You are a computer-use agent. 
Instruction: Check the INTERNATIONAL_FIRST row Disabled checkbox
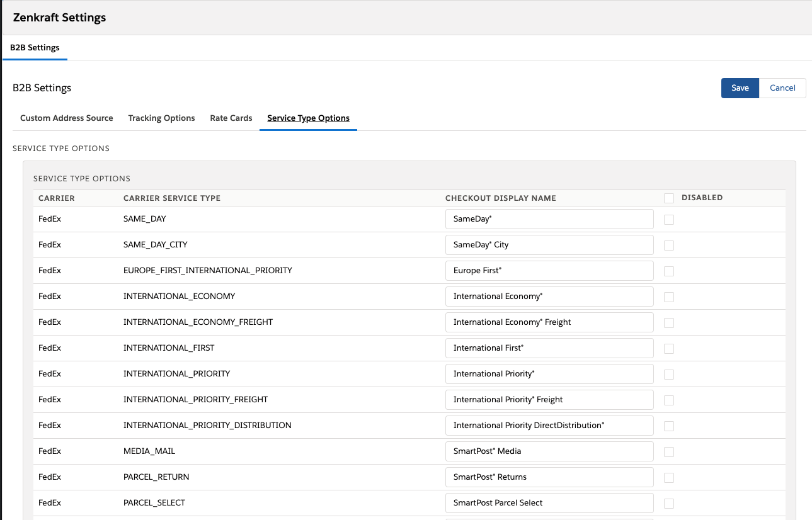click(669, 348)
